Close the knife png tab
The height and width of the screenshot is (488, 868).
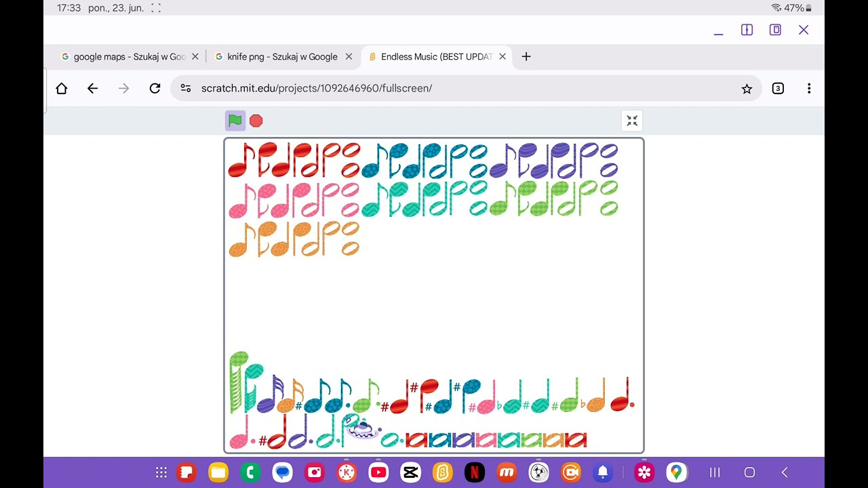[x=349, y=57]
